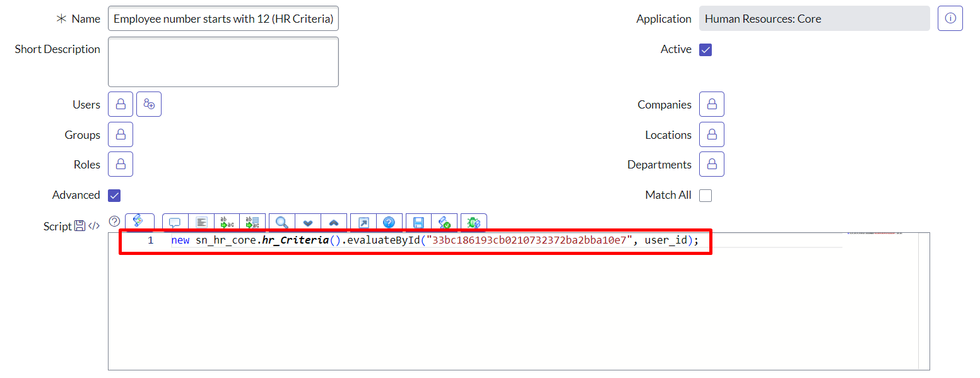Disable the Advanced checkbox

coord(114,196)
